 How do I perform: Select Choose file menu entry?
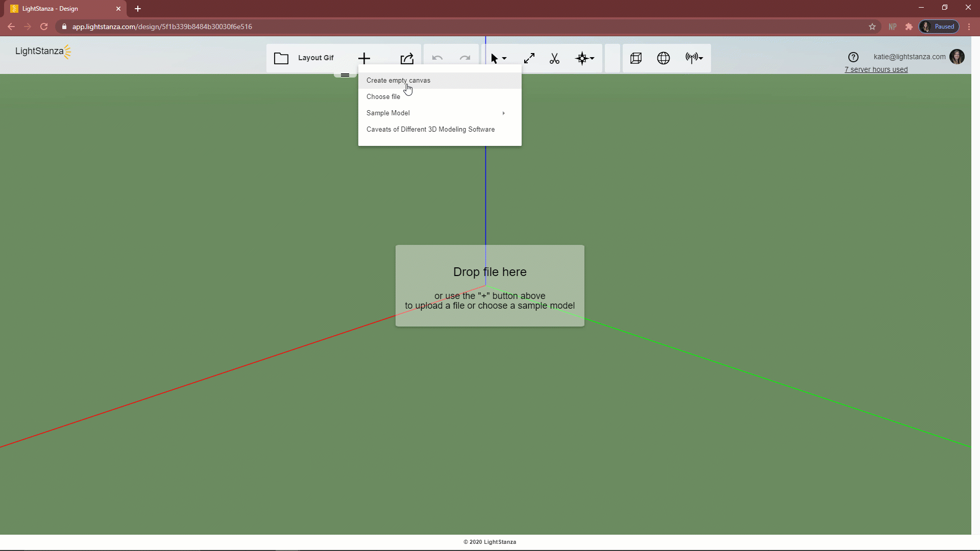pyautogui.click(x=383, y=96)
